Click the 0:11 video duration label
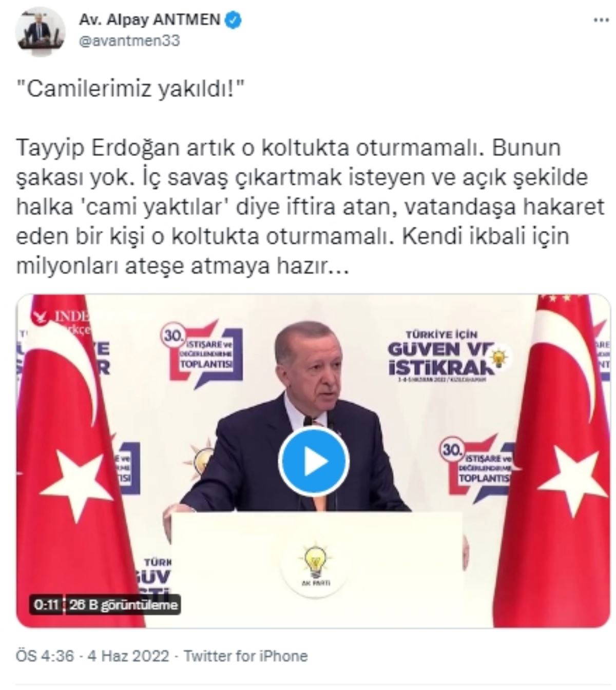Image resolution: width=616 pixels, height=690 pixels. coord(46,605)
